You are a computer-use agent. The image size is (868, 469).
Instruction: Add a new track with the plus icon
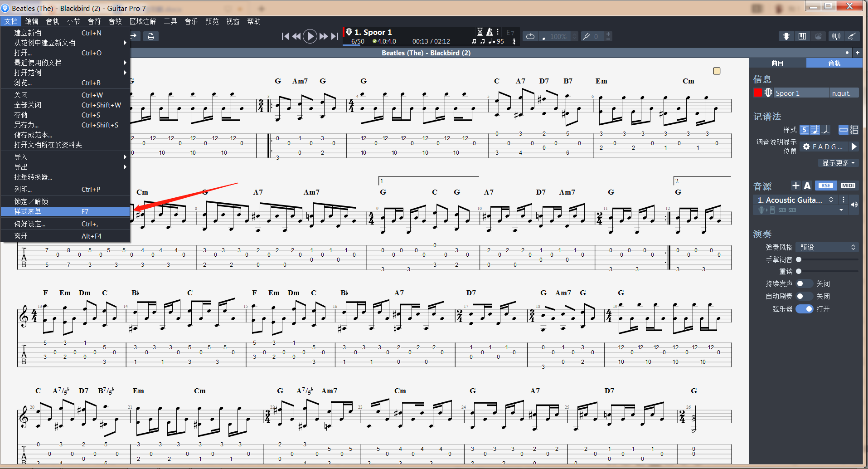(x=857, y=53)
